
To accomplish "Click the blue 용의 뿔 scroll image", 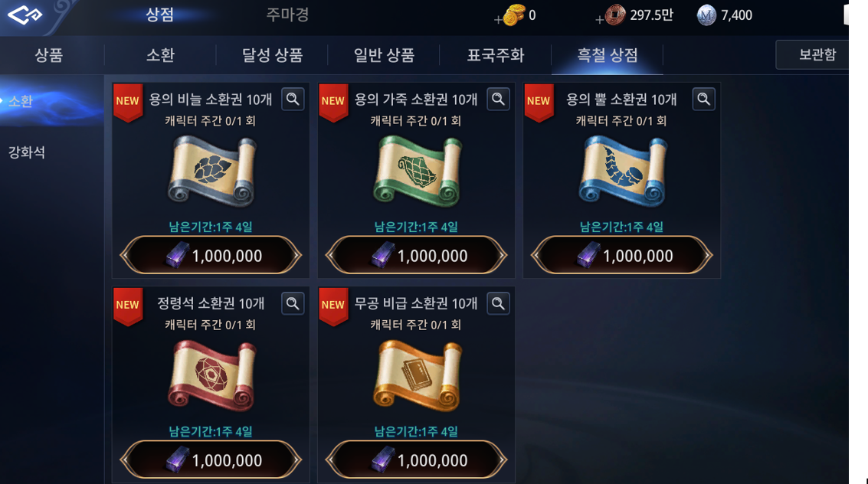I will coord(623,172).
